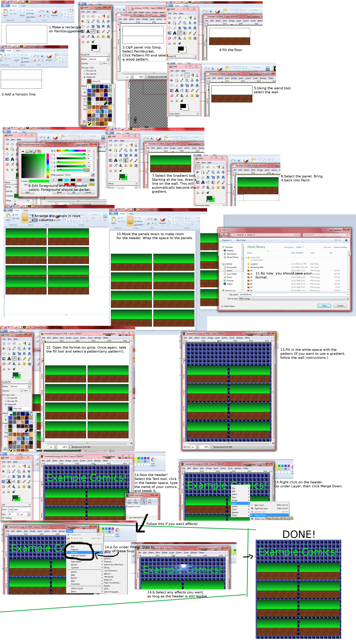Pick Free Select lasso in Blue Grid toolbox
The image size is (356, 644).
coord(14,343)
